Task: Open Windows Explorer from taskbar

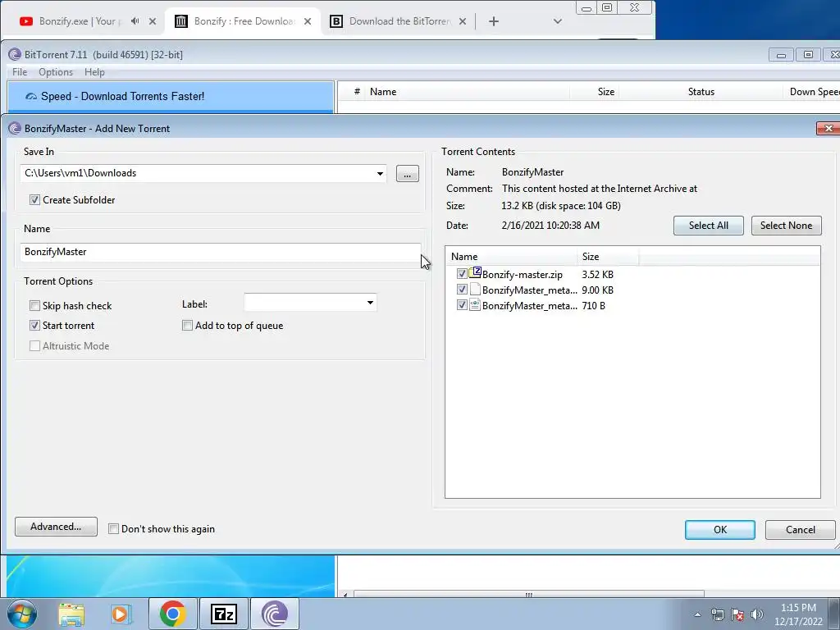Action: coord(72,614)
